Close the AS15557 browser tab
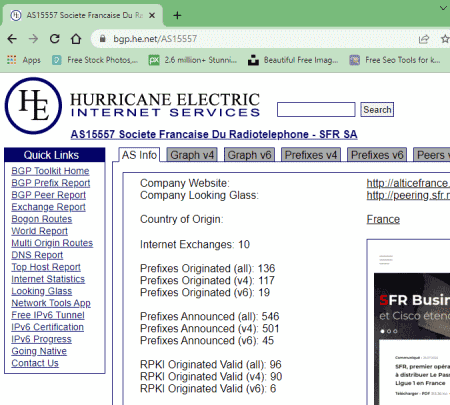The image size is (450, 405). [152, 15]
